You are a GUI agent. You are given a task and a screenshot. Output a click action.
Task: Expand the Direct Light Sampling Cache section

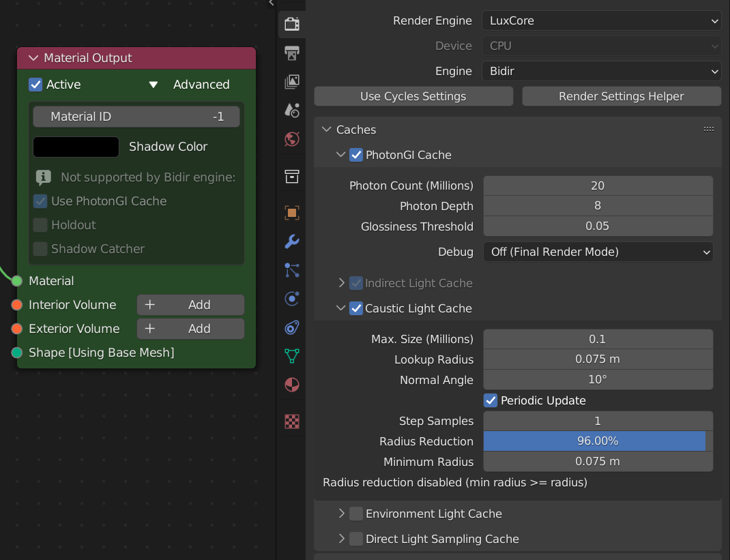[341, 539]
